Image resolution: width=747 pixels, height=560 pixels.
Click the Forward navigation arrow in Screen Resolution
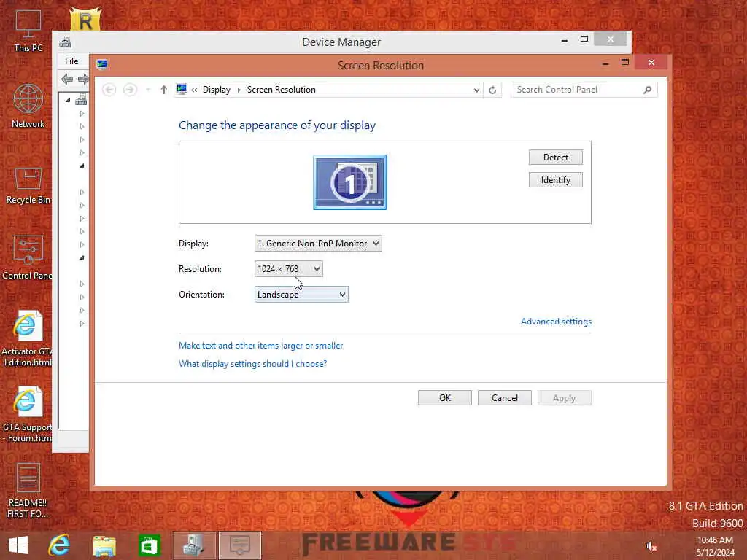130,90
